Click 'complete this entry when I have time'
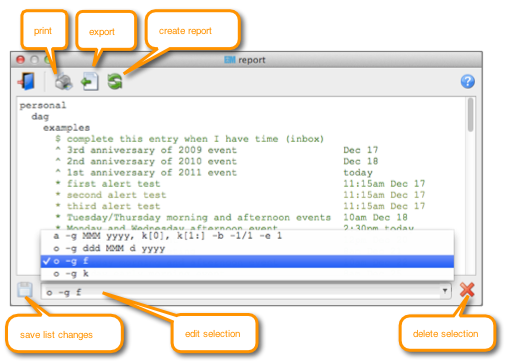The width and height of the screenshot is (507, 361). click(189, 139)
